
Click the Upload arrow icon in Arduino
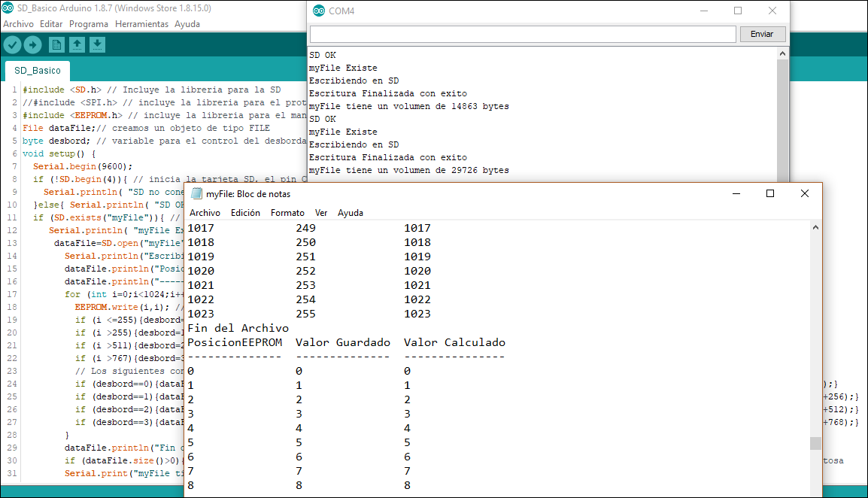point(32,45)
